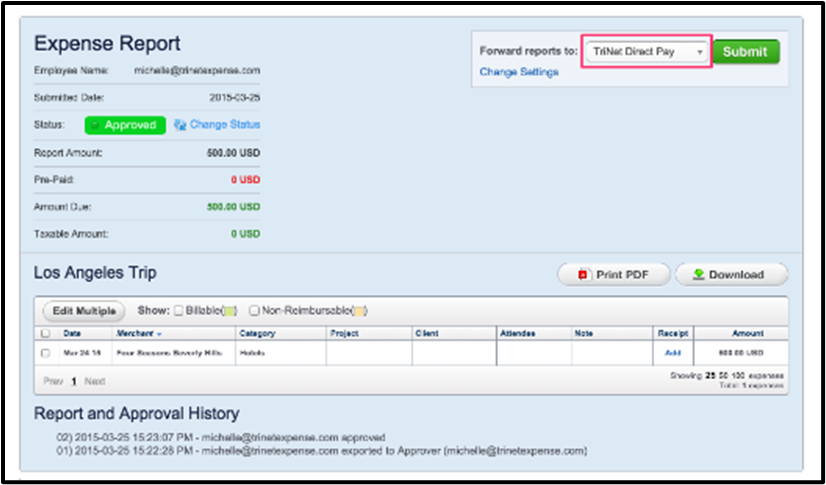Click the submitted date 2015-03-25
This screenshot has height=485, width=826.
pos(234,98)
